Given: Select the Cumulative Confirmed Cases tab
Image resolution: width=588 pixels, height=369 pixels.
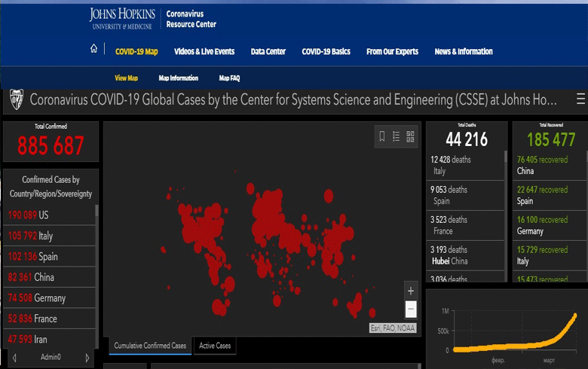Looking at the screenshot, I should point(150,346).
